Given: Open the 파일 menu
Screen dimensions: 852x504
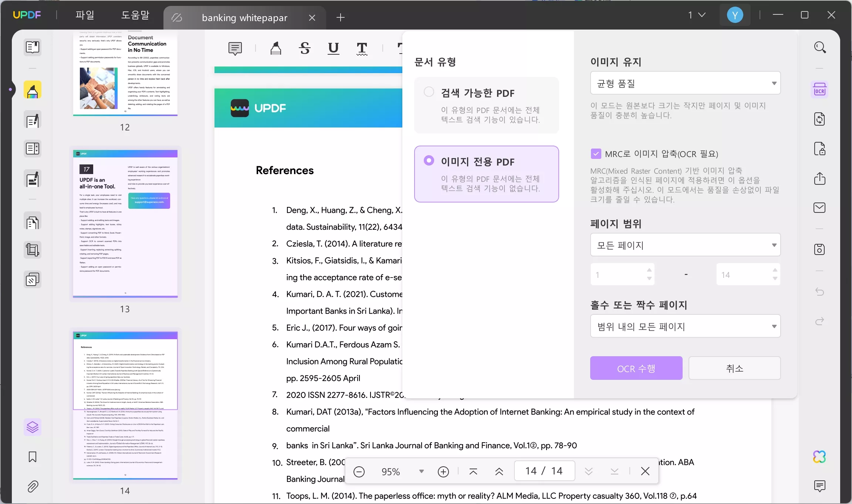Looking at the screenshot, I should pyautogui.click(x=85, y=15).
